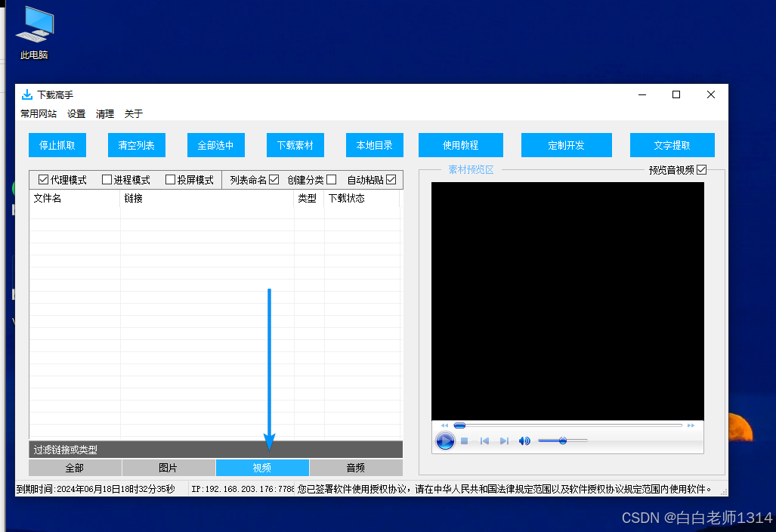Click the 停止抓取 button
Image resolution: width=776 pixels, height=532 pixels.
[x=57, y=145]
